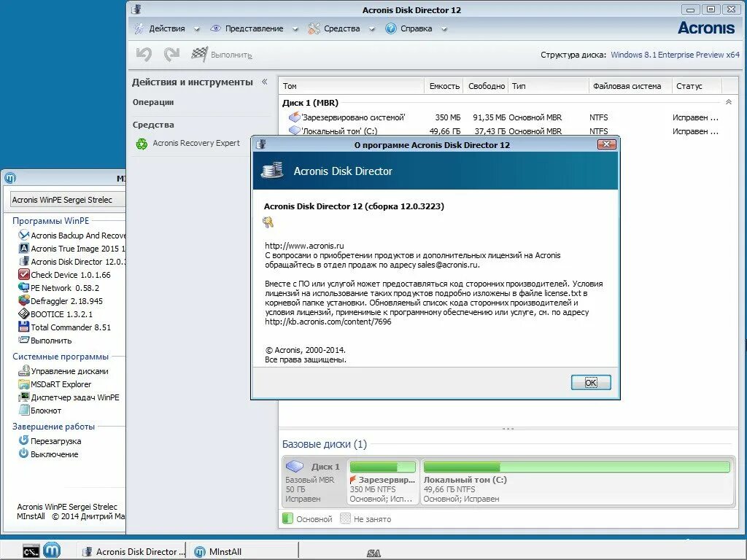Sort by the Файловая система column header
The width and height of the screenshot is (747, 560).
630,86
